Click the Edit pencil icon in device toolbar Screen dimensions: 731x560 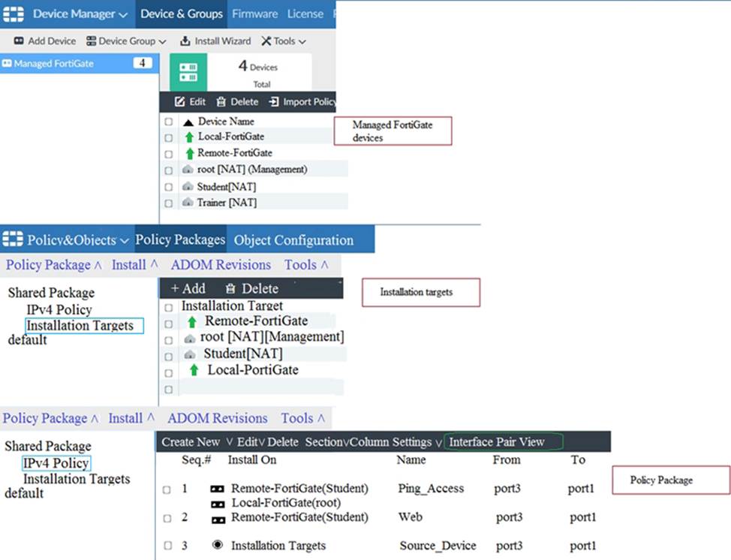click(179, 102)
